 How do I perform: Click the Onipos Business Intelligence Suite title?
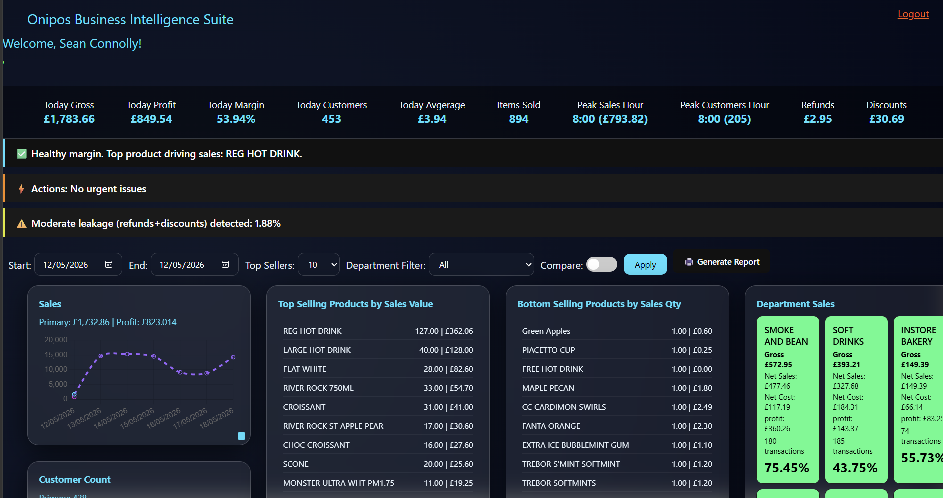pyautogui.click(x=131, y=19)
